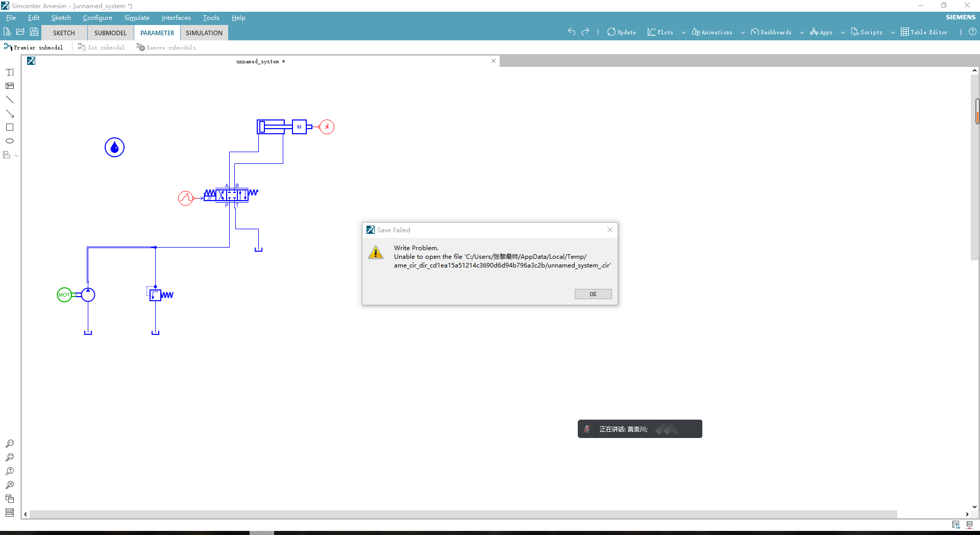980x535 pixels.
Task: Click the second zoom magnifier icon
Action: click(10, 457)
